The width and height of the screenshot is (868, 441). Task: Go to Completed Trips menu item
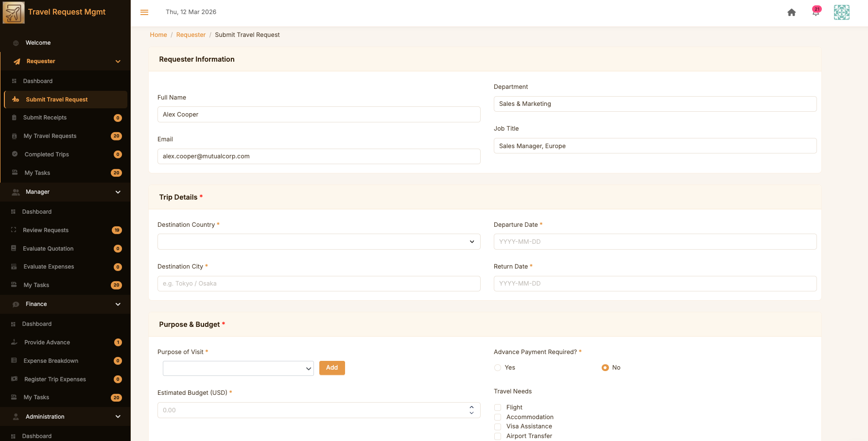47,154
